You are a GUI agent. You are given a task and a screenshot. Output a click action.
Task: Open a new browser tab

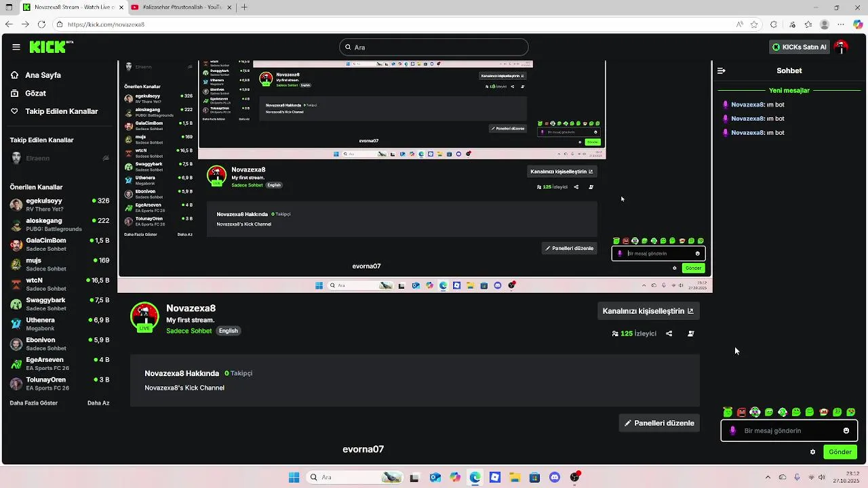(x=244, y=7)
